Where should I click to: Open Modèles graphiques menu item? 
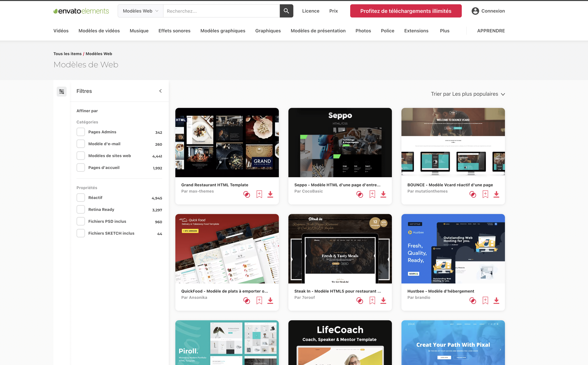(223, 31)
